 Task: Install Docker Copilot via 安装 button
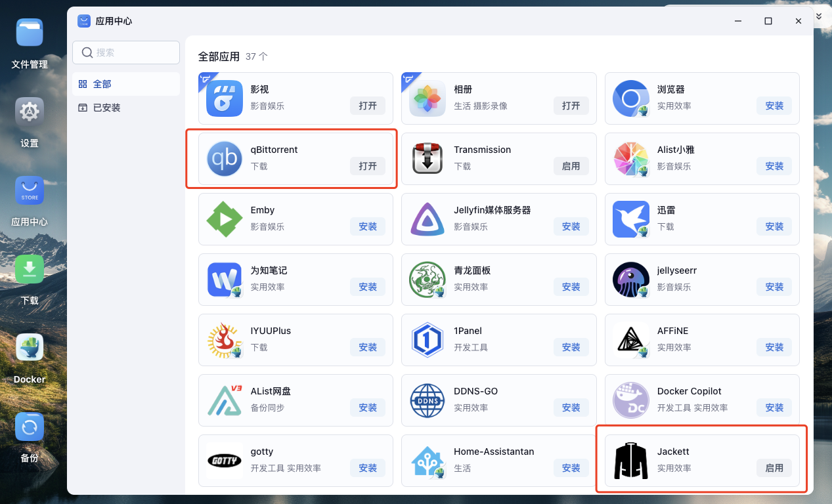click(x=774, y=408)
